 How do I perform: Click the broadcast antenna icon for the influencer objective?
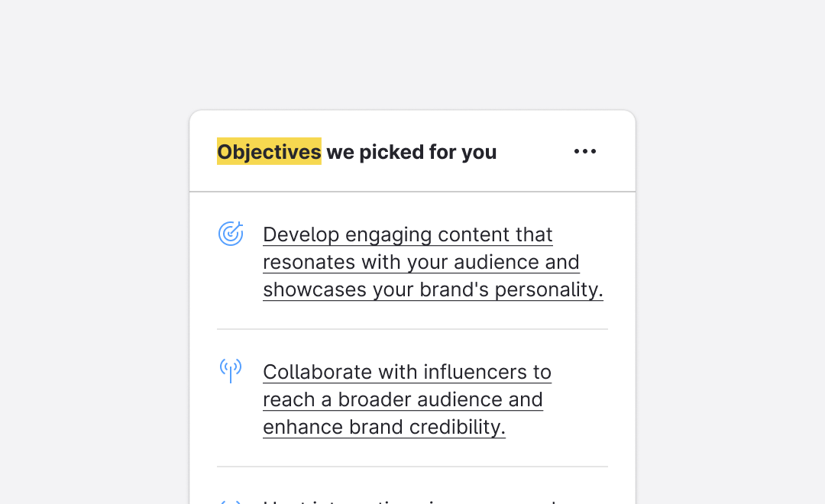click(230, 371)
